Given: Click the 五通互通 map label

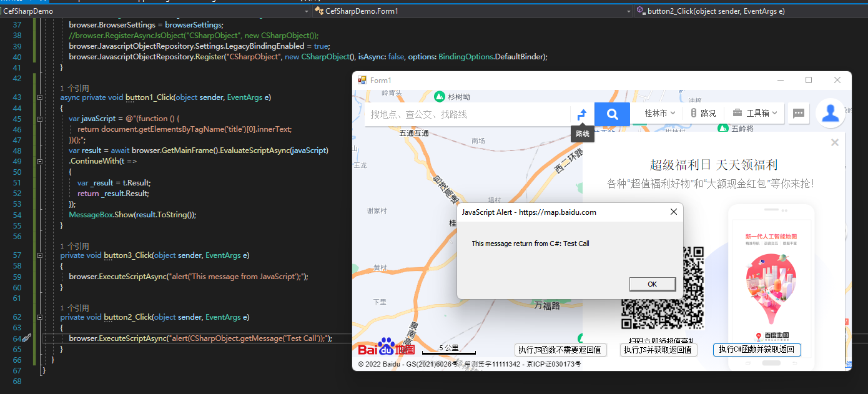Looking at the screenshot, I should coord(414,133).
